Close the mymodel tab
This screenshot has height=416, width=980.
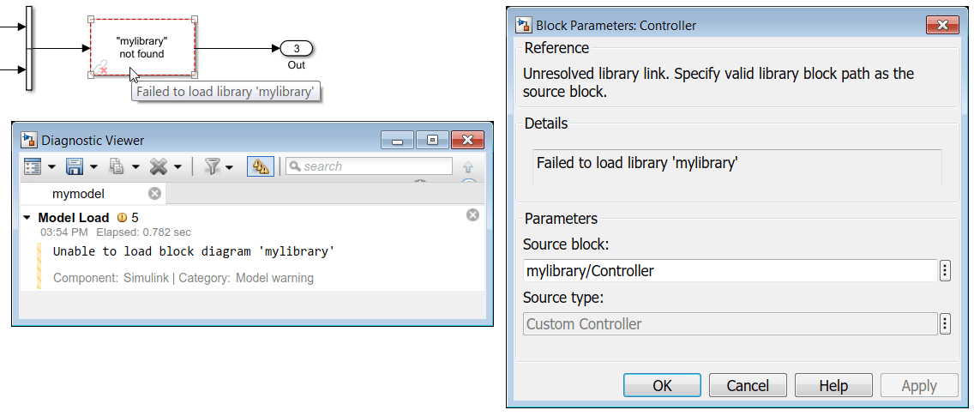click(154, 194)
